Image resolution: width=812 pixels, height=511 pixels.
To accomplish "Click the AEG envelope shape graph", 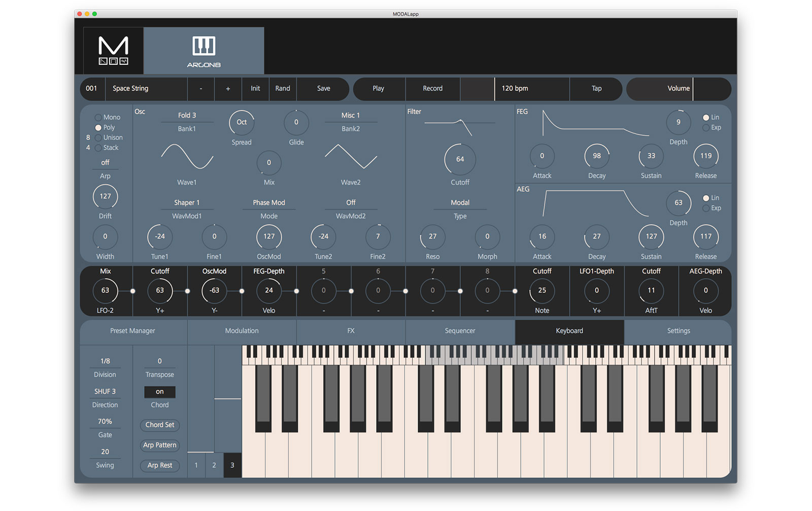I will click(596, 203).
